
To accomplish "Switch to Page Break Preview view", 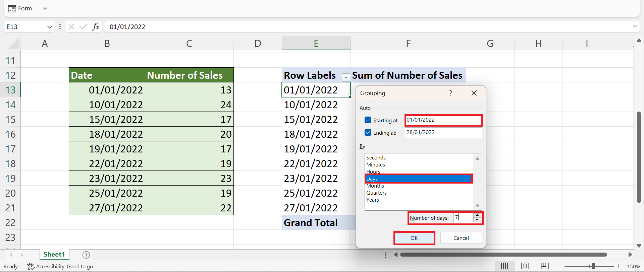I will [545, 266].
